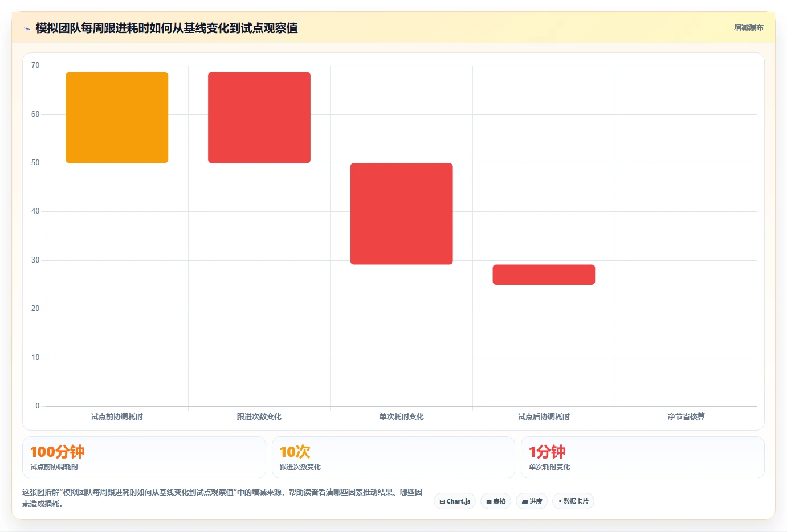Click the 增减瀑布 badge in the header

(748, 27)
